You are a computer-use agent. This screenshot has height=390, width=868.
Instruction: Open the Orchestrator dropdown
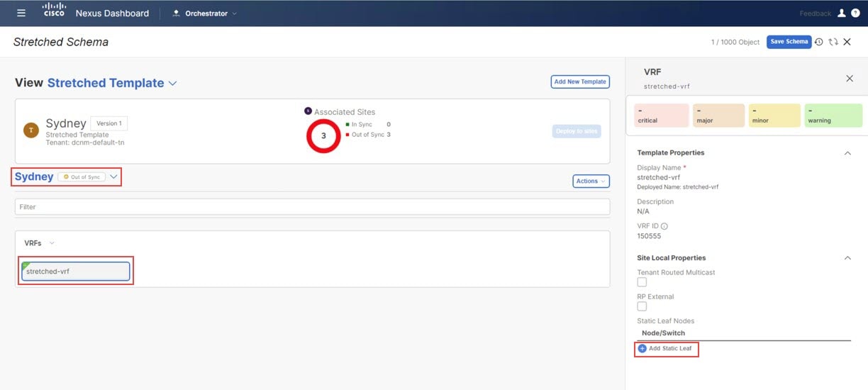pos(211,13)
